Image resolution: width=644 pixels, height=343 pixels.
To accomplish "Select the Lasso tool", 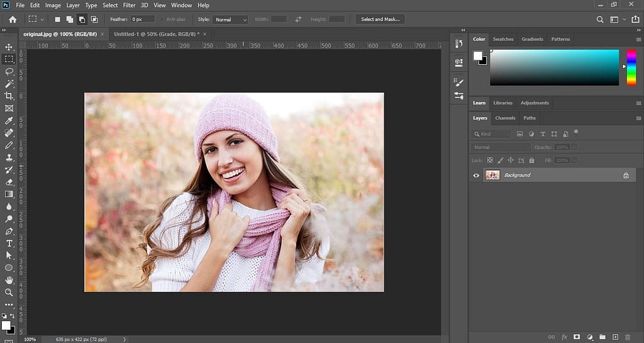I will [x=9, y=72].
